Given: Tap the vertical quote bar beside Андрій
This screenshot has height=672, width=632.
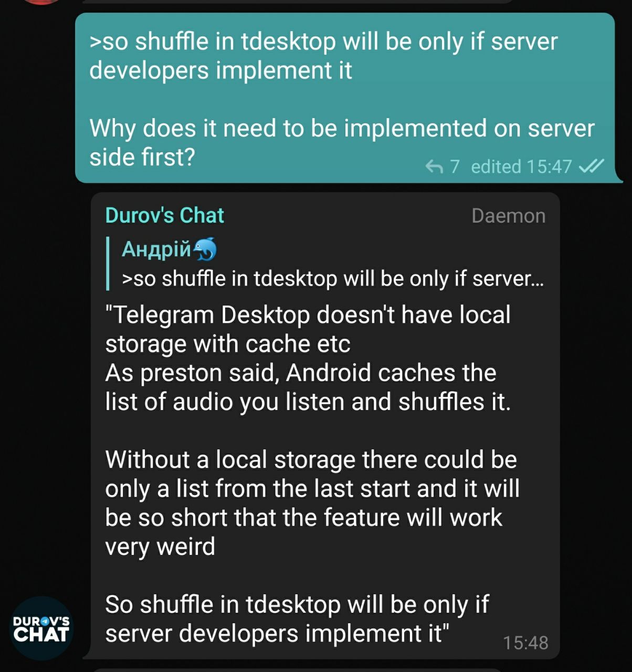Looking at the screenshot, I should 108,264.
